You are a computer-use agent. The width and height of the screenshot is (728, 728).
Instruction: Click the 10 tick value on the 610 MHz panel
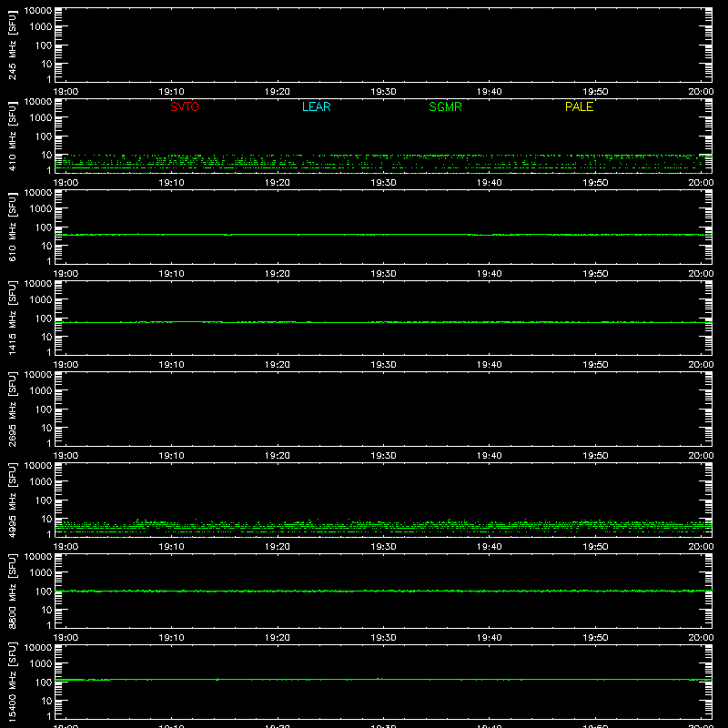coord(46,246)
